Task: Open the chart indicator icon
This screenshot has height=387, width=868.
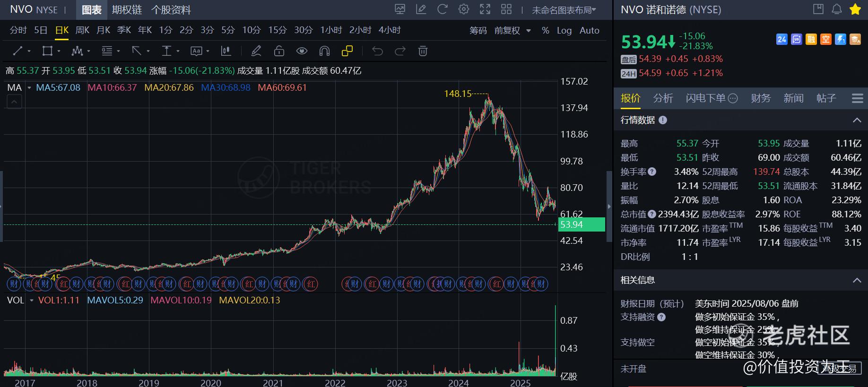Action: [226, 51]
